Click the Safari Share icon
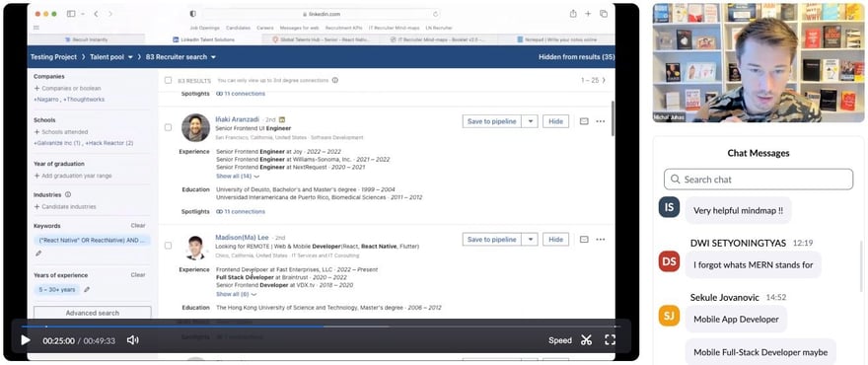This screenshot has width=868, height=365. coord(573,14)
